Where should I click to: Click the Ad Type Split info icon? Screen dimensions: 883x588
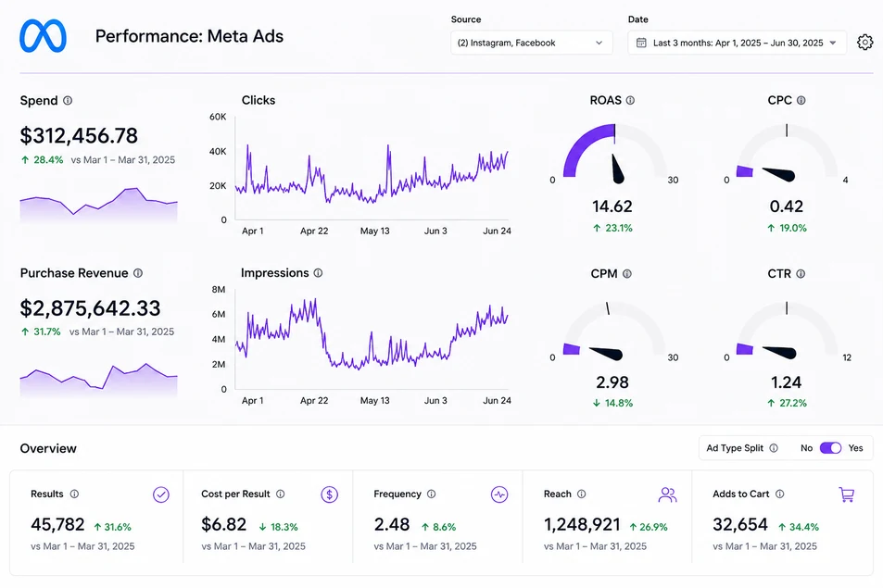click(x=774, y=448)
